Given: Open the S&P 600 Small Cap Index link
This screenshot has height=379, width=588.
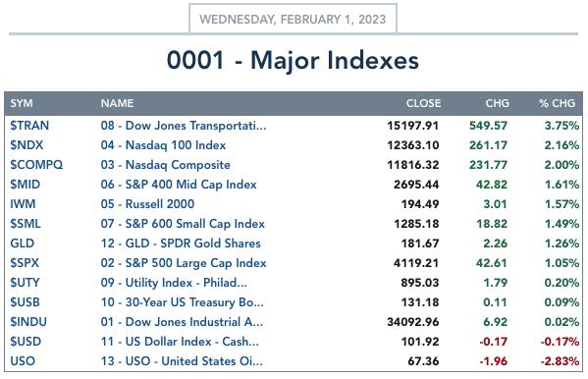Looking at the screenshot, I should (x=183, y=224).
